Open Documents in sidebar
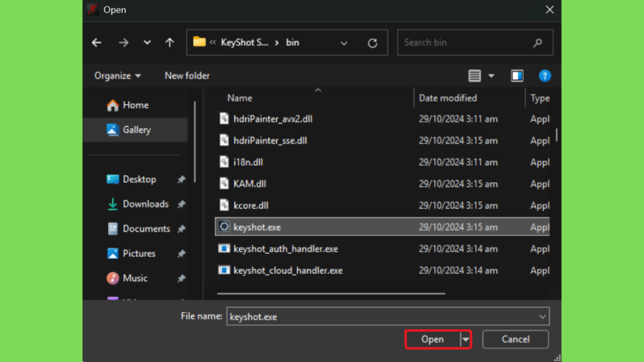Image resolution: width=644 pixels, height=362 pixels. click(146, 229)
